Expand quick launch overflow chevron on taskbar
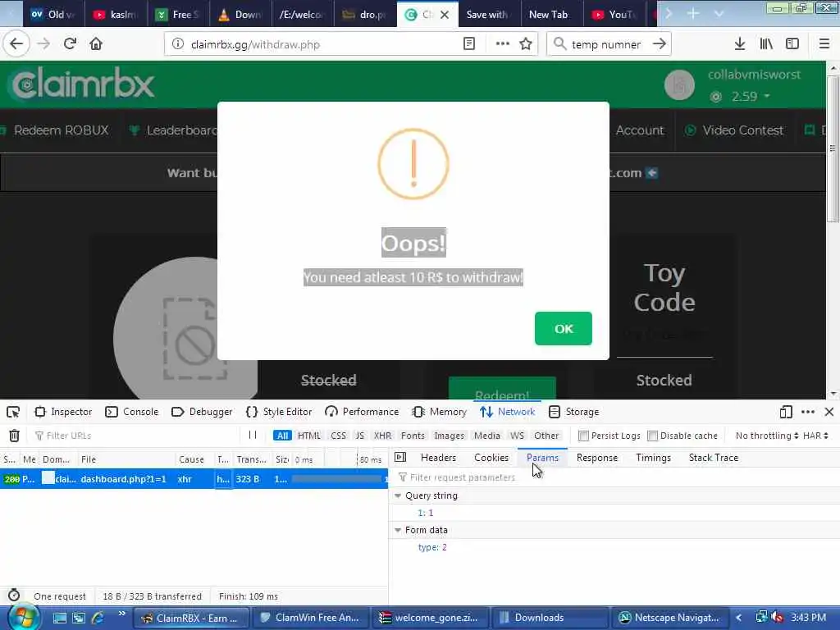This screenshot has height=630, width=840. (122, 614)
